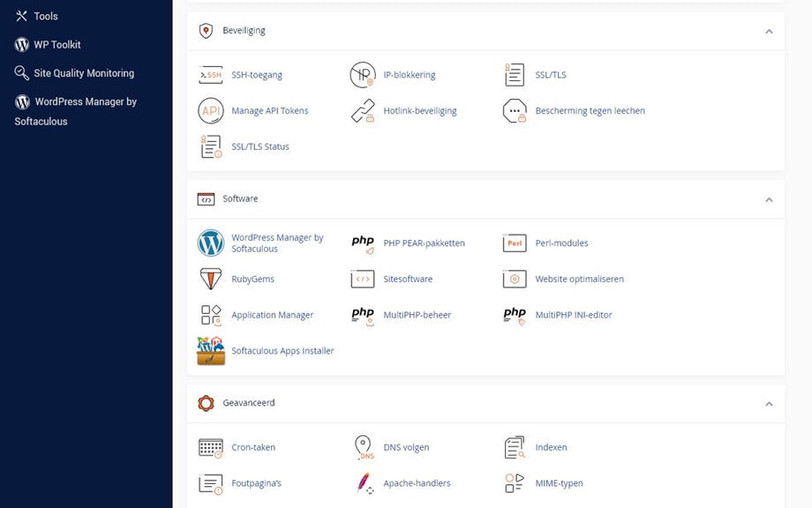Open the MultiPHP-beheer link
This screenshot has height=508, width=812.
pos(417,315)
